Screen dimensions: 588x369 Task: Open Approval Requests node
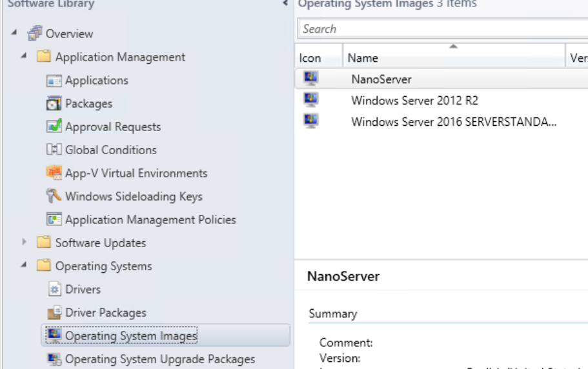pos(113,126)
